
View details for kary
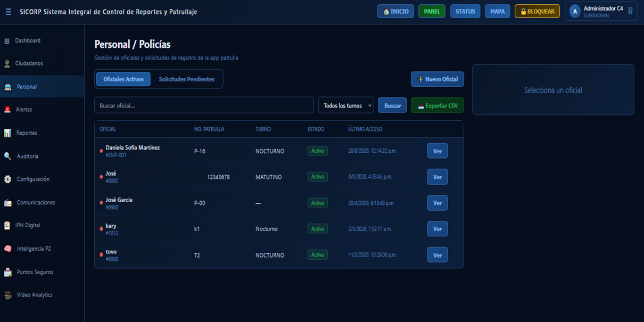click(x=437, y=229)
